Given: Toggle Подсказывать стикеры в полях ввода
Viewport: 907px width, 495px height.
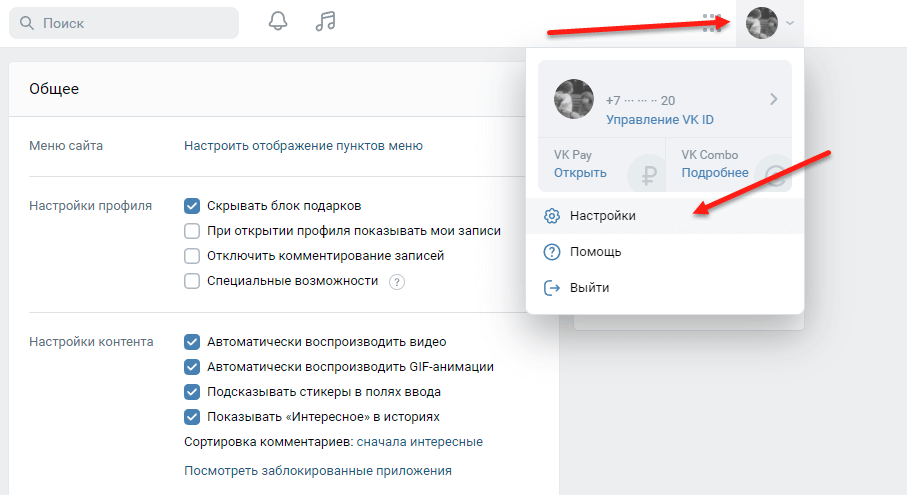Looking at the screenshot, I should (x=193, y=392).
